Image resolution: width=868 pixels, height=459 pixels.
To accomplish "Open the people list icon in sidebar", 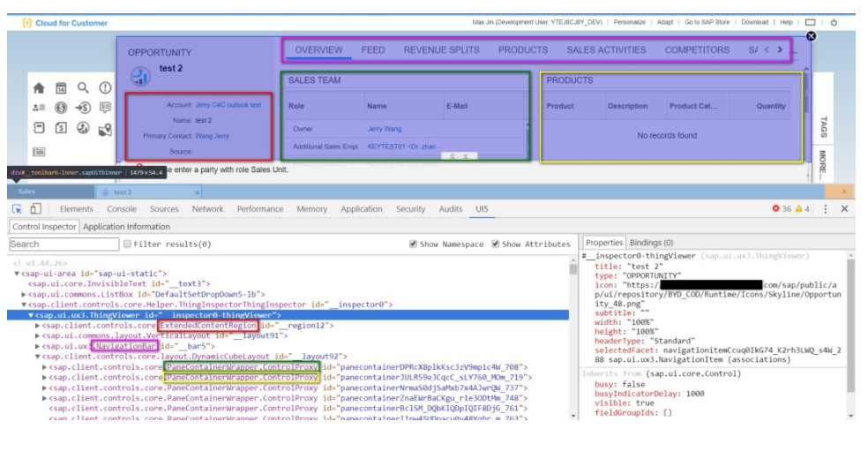I will (x=39, y=108).
